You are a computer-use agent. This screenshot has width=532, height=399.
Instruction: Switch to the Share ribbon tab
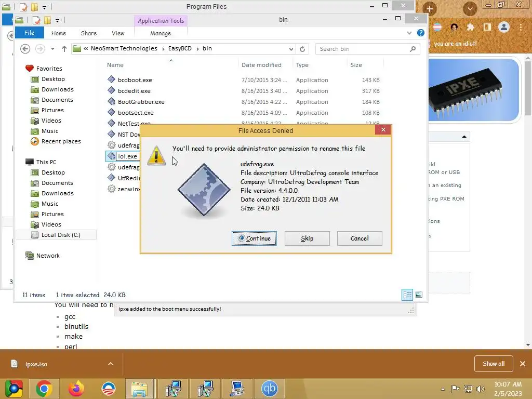point(88,33)
